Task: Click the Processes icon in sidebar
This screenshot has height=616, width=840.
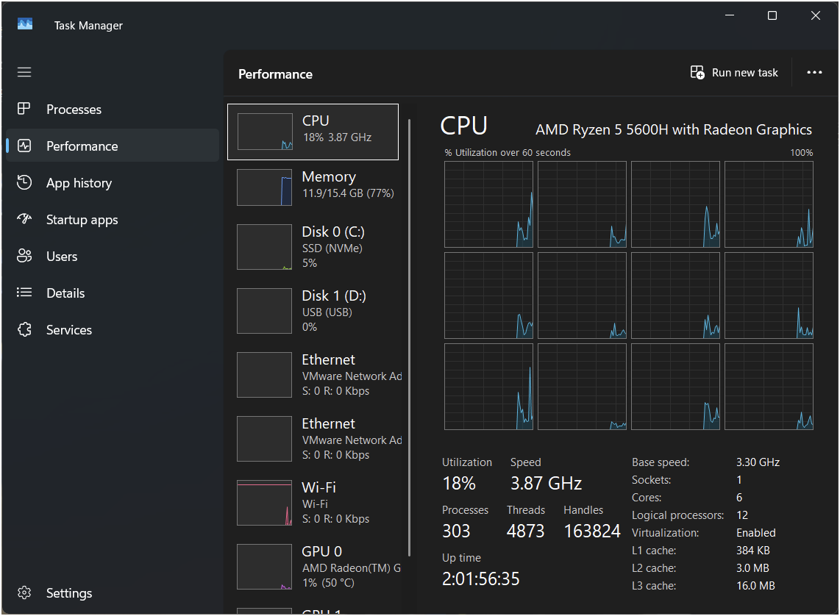Action: pyautogui.click(x=24, y=109)
